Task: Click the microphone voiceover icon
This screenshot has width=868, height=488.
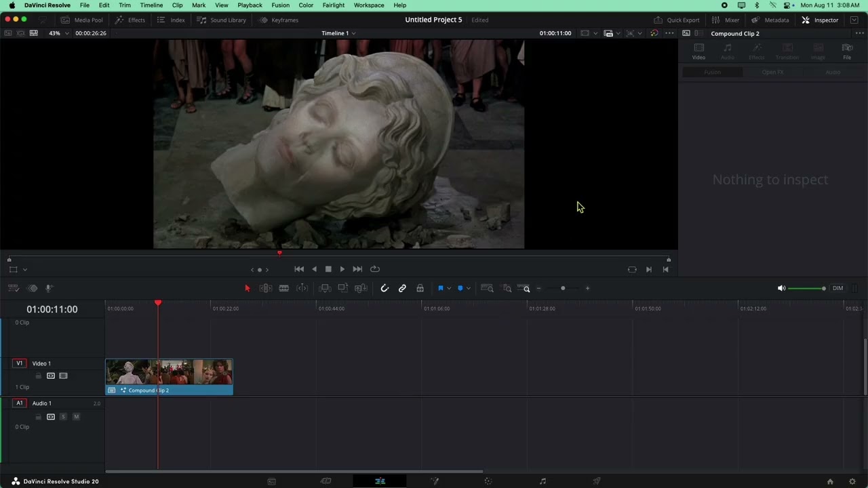Action: tap(49, 289)
